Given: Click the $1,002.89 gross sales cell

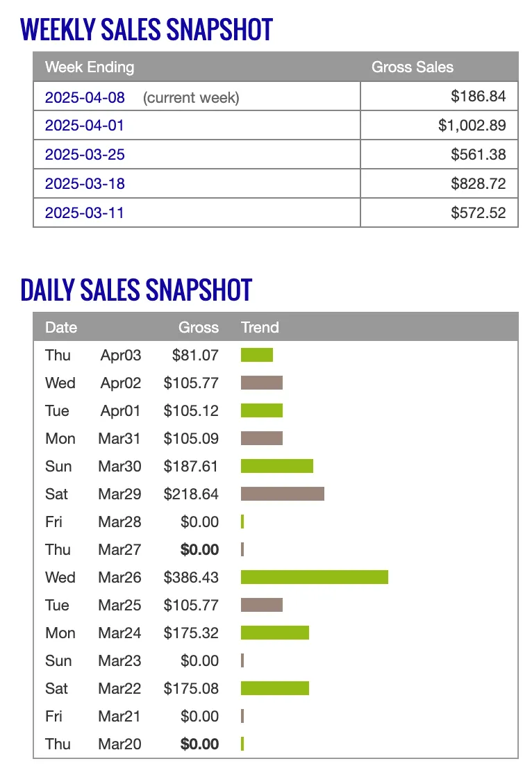Looking at the screenshot, I should tap(439, 125).
